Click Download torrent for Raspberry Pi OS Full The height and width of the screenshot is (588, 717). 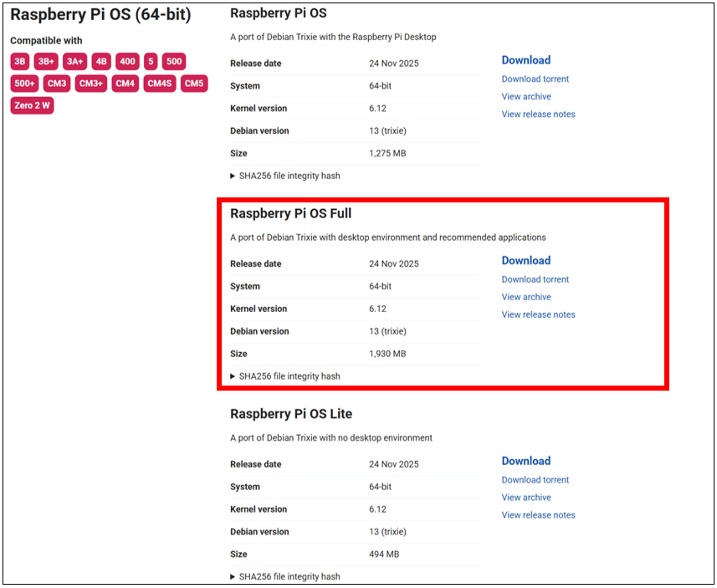coord(535,279)
